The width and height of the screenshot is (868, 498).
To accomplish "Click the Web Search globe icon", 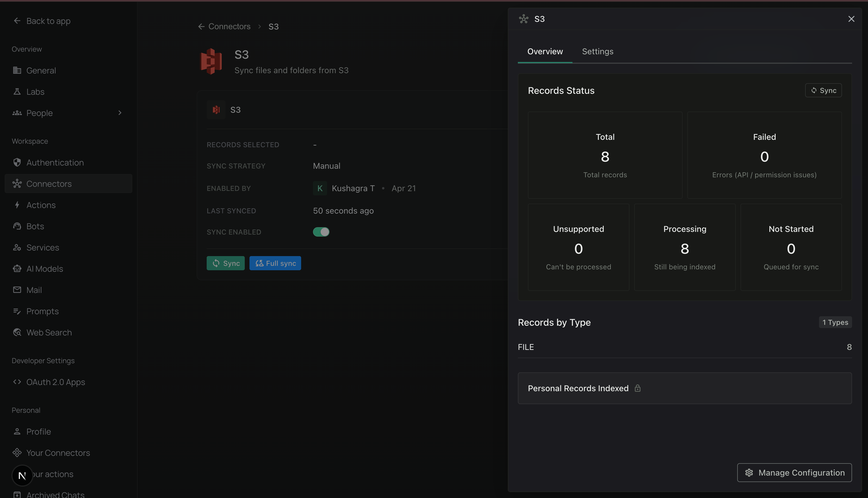I will click(17, 332).
